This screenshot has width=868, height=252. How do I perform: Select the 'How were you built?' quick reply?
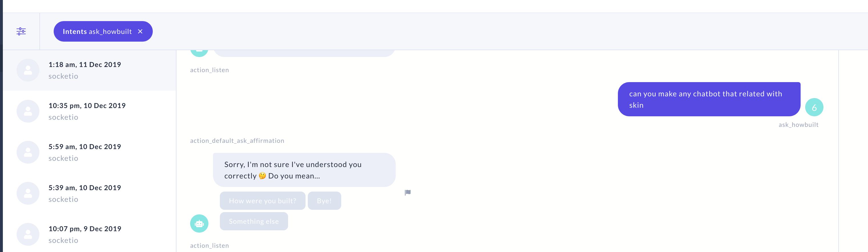pos(262,200)
